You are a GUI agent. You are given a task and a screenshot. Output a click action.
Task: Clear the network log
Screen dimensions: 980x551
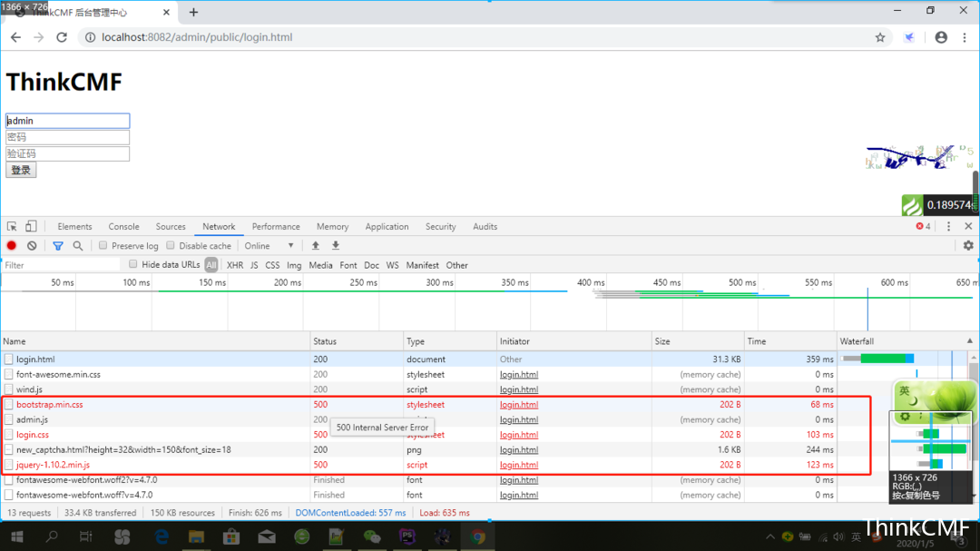click(32, 246)
